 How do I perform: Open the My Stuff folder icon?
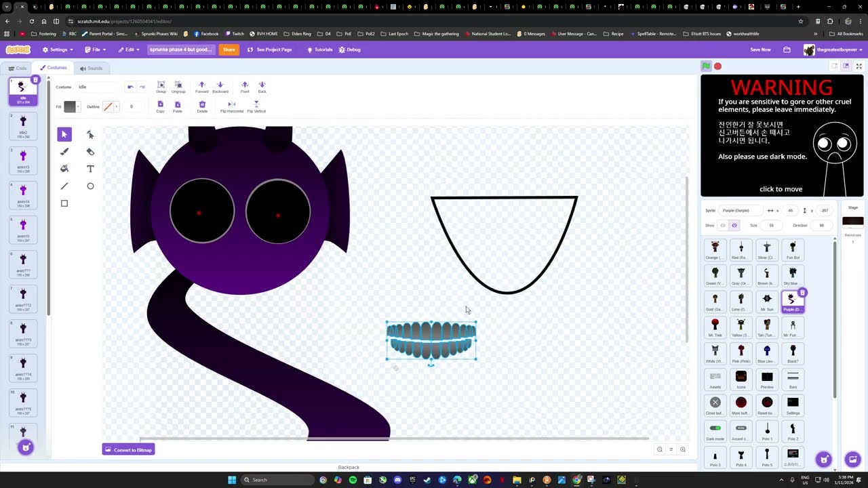point(787,49)
